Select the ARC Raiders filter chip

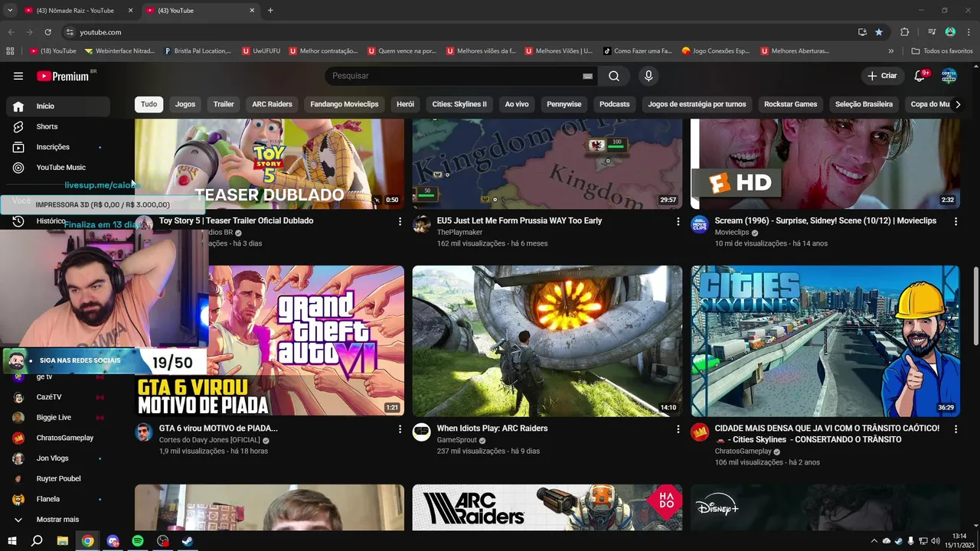[273, 104]
